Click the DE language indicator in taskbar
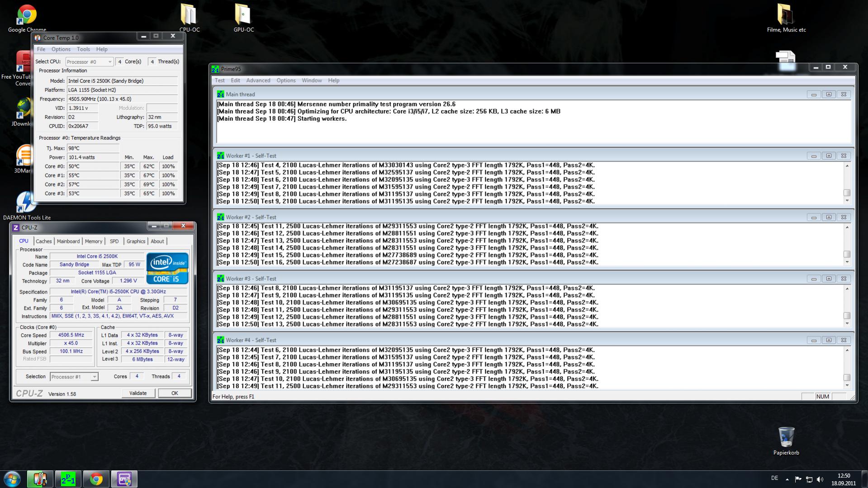Screen dimensions: 868x488 click(774, 478)
